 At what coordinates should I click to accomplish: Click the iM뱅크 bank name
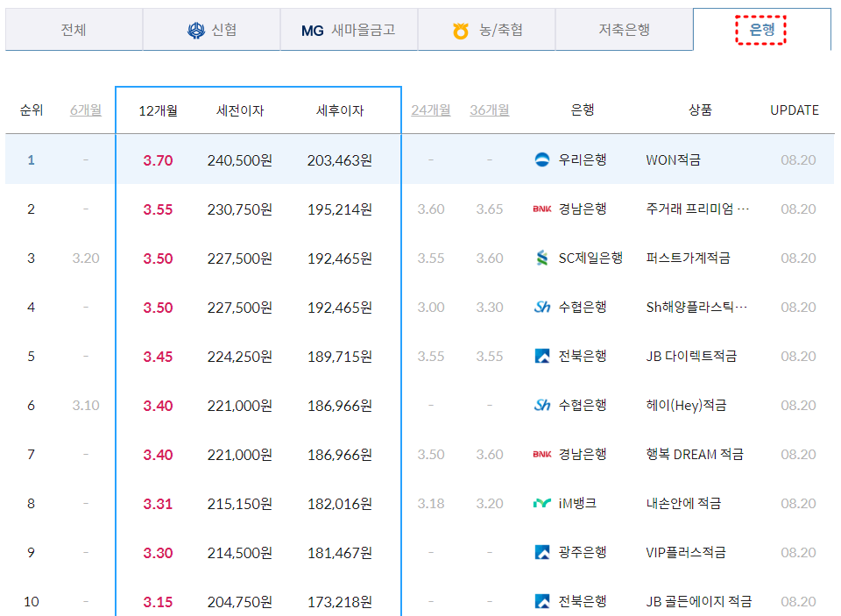click(577, 503)
